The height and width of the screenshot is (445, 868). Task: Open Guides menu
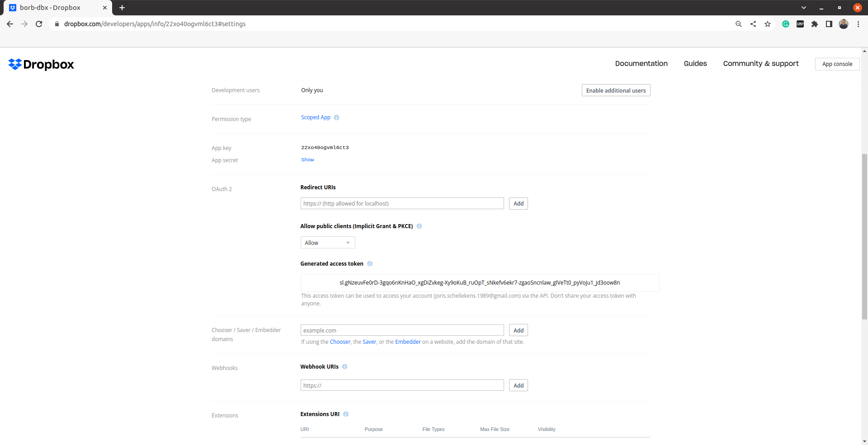(695, 64)
